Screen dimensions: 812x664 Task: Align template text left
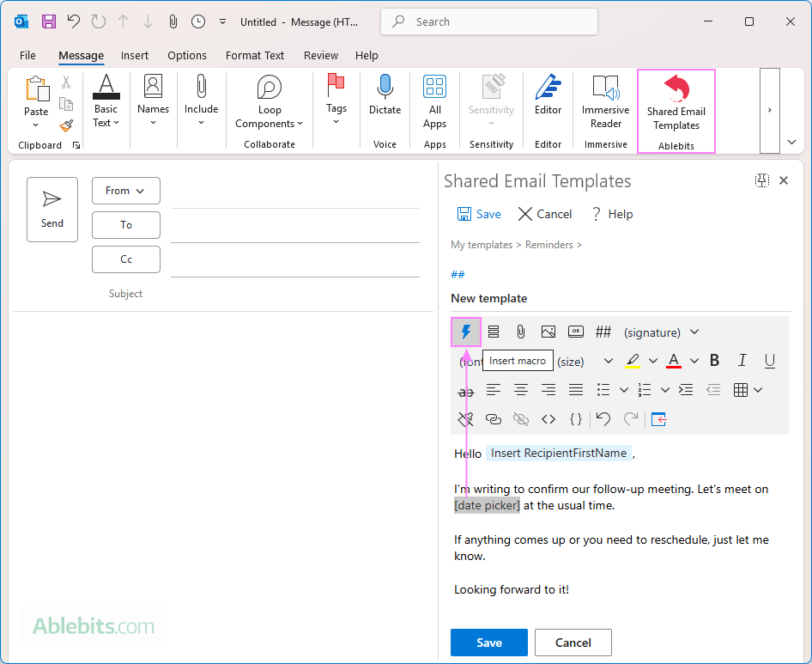[x=494, y=390]
